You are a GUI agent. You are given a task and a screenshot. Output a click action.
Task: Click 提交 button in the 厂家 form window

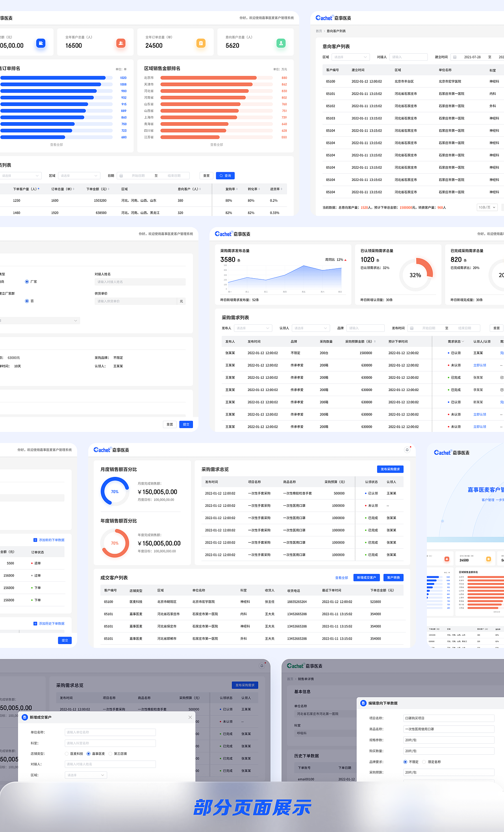click(186, 424)
